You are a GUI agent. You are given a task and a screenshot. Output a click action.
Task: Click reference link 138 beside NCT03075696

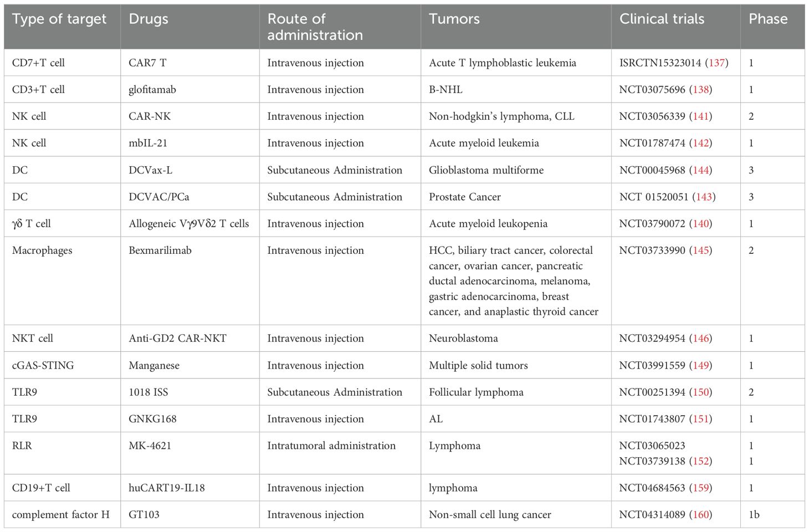(x=700, y=89)
